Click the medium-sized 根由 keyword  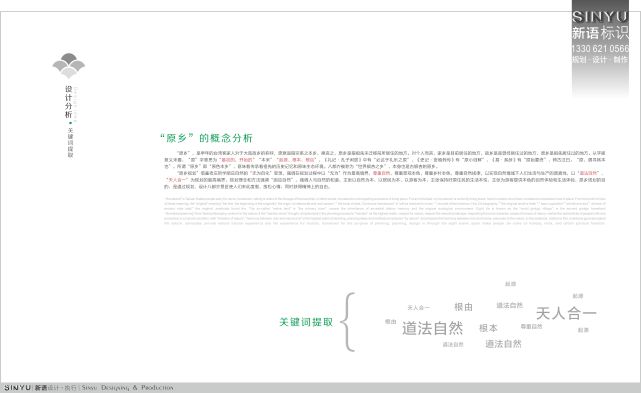coord(463,307)
